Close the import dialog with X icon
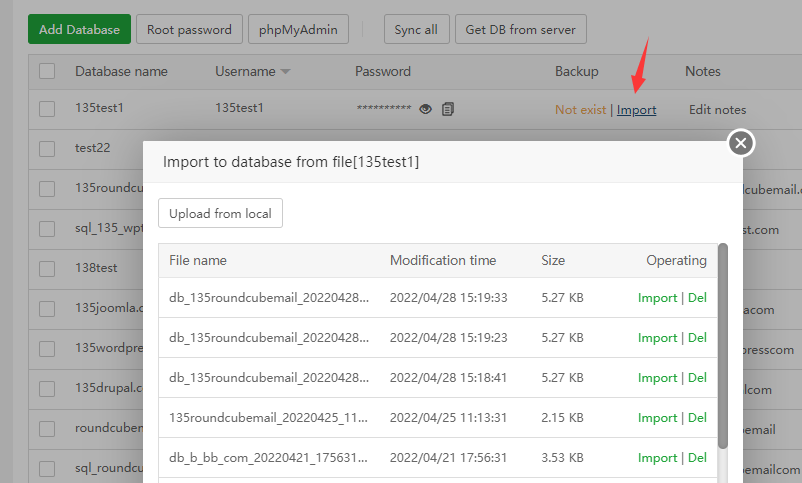The height and width of the screenshot is (483, 802). pyautogui.click(x=740, y=144)
